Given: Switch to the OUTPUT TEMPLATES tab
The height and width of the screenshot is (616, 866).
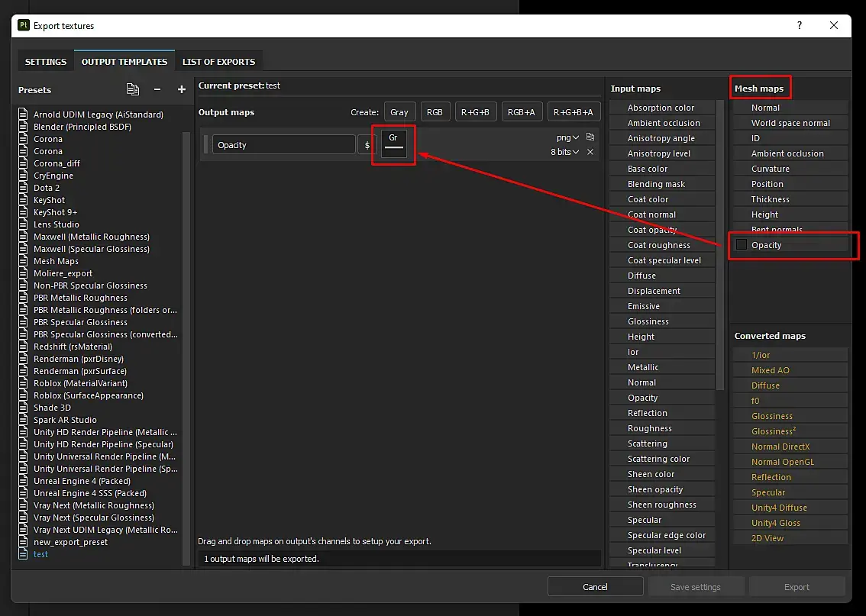Looking at the screenshot, I should [124, 61].
